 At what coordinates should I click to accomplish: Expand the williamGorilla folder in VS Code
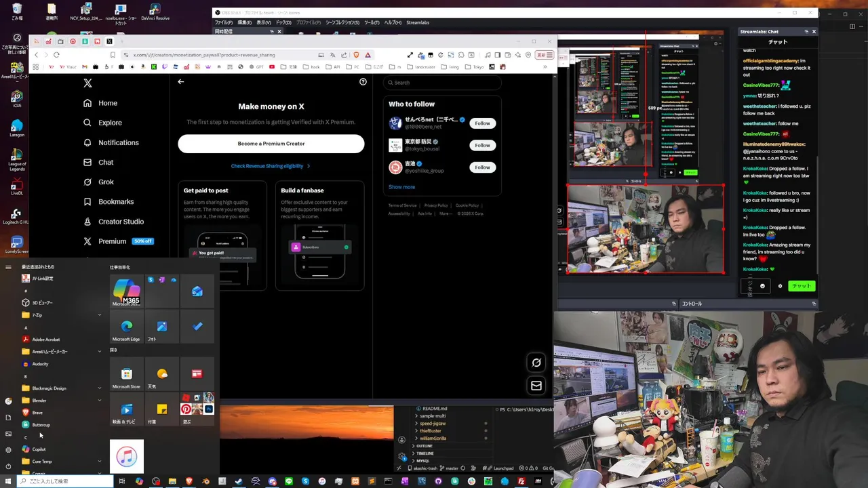click(433, 439)
